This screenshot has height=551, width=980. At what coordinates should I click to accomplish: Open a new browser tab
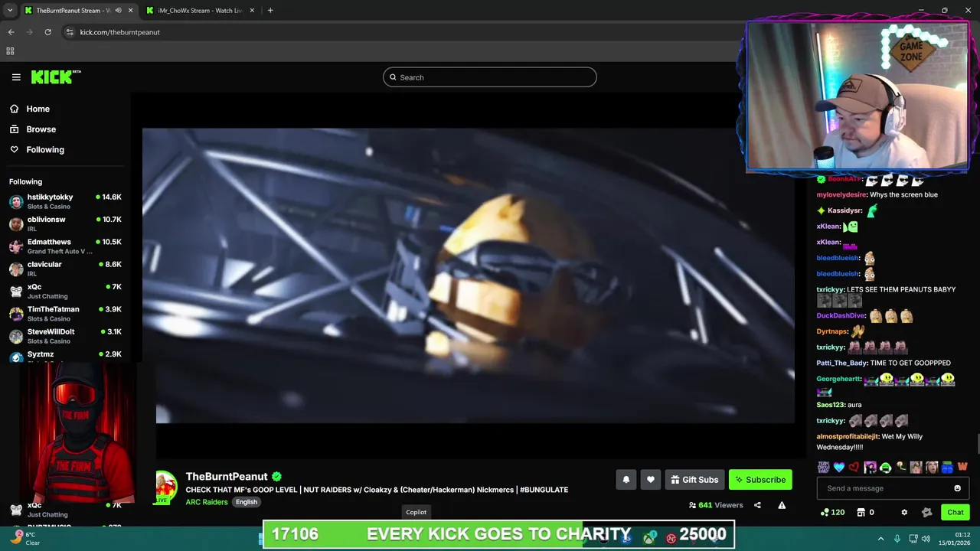270,11
